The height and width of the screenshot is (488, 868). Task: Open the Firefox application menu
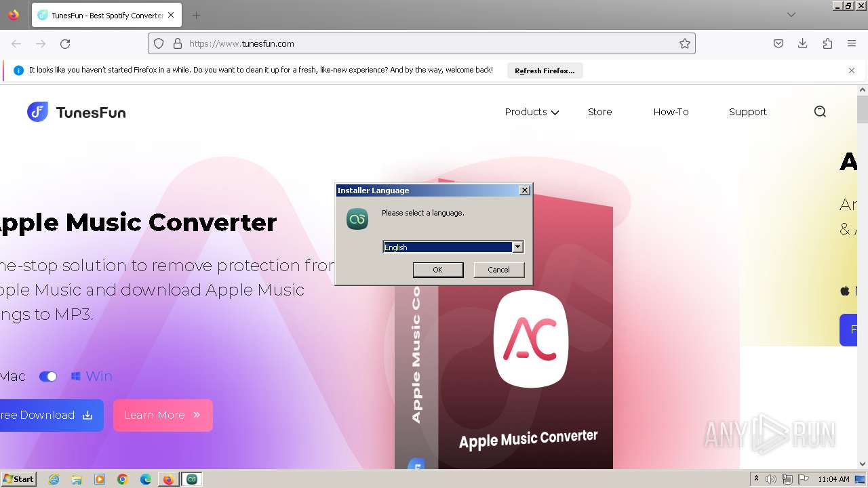852,43
